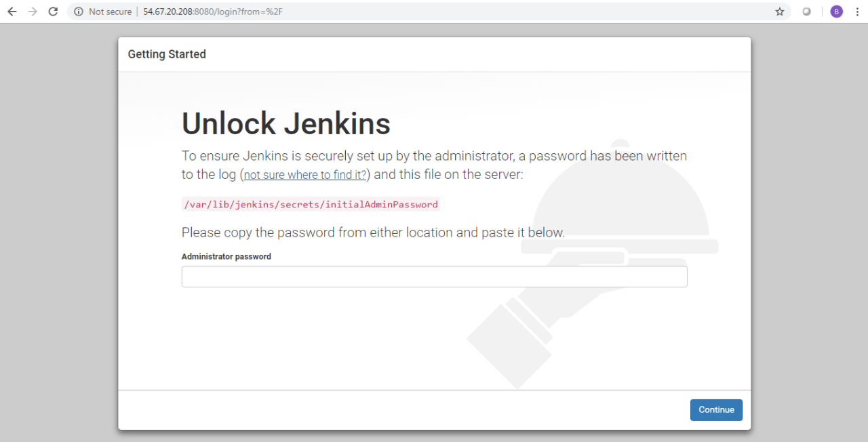Reload the page with the refresh icon
The image size is (868, 442).
(x=53, y=12)
